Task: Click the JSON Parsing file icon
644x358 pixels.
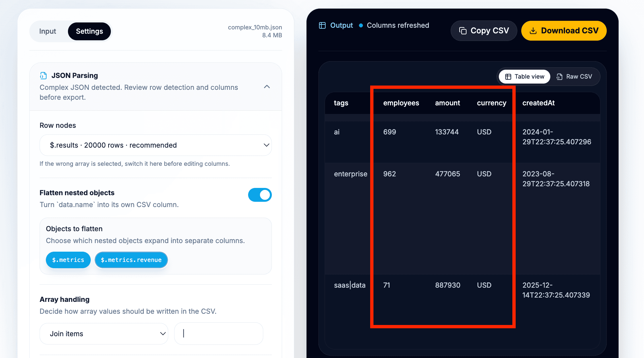Action: [43, 76]
